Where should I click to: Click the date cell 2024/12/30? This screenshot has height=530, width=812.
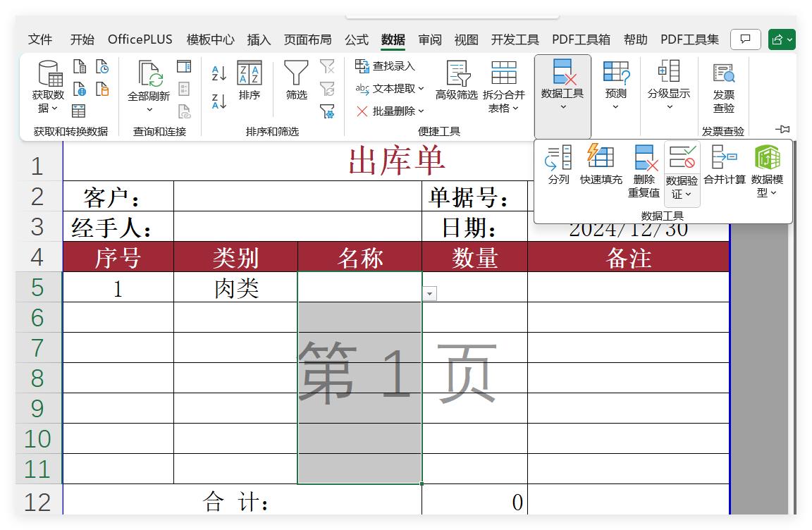click(x=628, y=232)
